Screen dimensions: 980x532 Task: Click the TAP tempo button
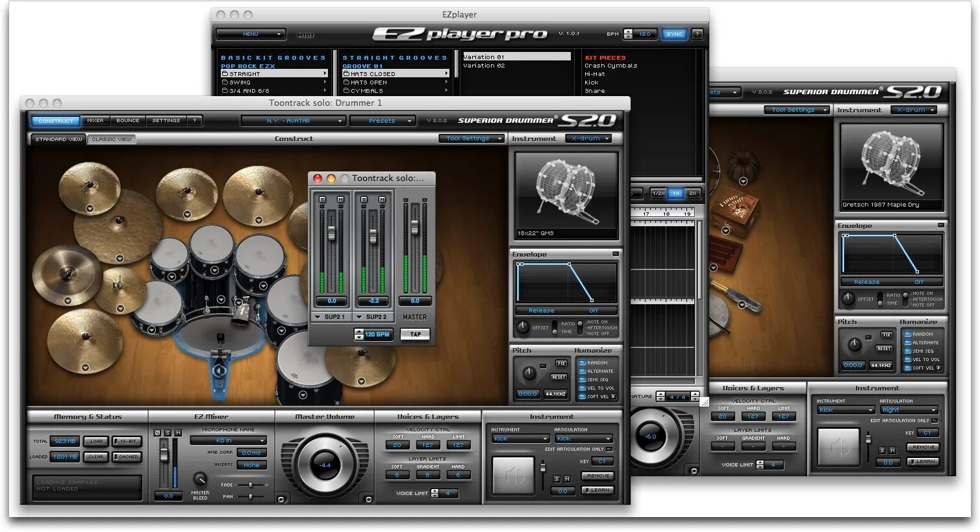point(415,335)
